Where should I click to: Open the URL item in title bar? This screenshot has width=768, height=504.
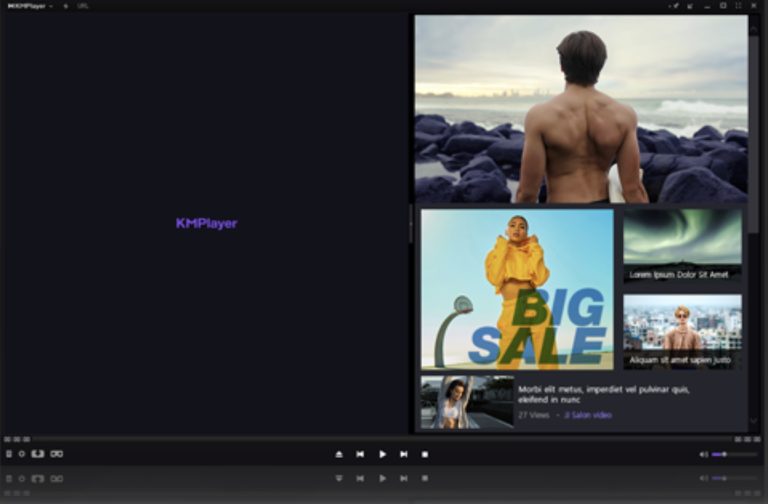pyautogui.click(x=83, y=6)
